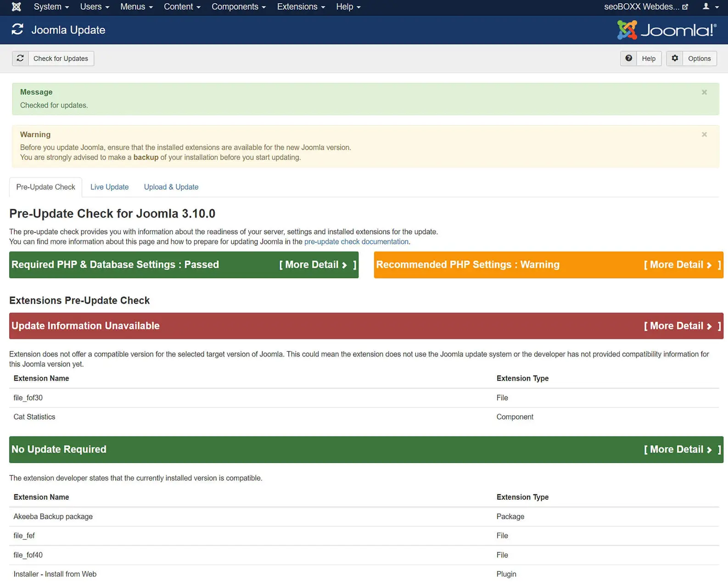Dismiss the green Message alert
Screen dimensions: 728x588
tap(704, 92)
